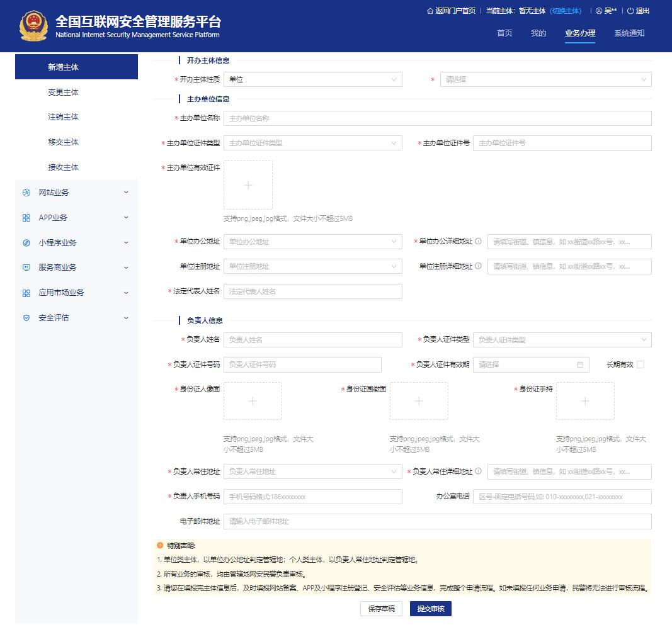The width and height of the screenshot is (672, 637).
Task: Click the 保存草稿 button
Action: (381, 609)
